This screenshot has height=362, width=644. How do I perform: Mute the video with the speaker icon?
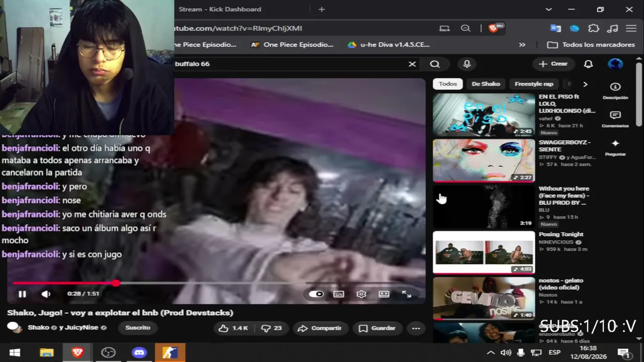(x=46, y=294)
